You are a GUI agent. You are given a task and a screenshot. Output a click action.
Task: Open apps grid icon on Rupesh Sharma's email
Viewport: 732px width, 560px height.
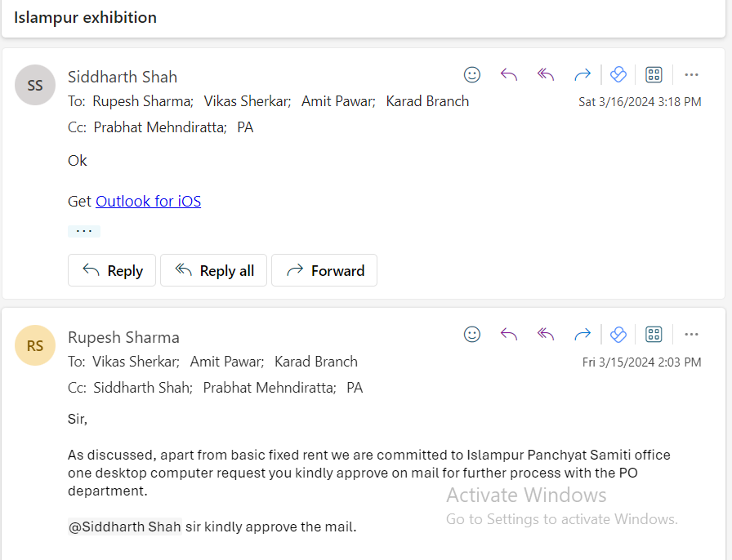tap(654, 335)
